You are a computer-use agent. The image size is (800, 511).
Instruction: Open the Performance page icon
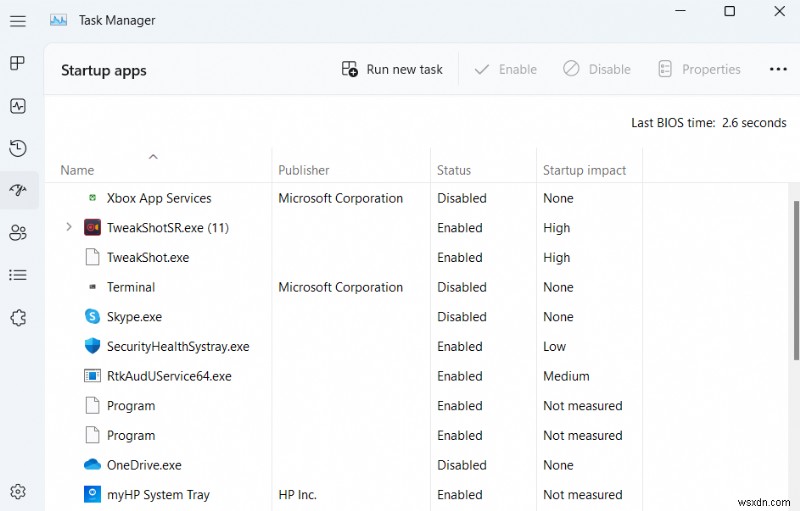click(17, 106)
